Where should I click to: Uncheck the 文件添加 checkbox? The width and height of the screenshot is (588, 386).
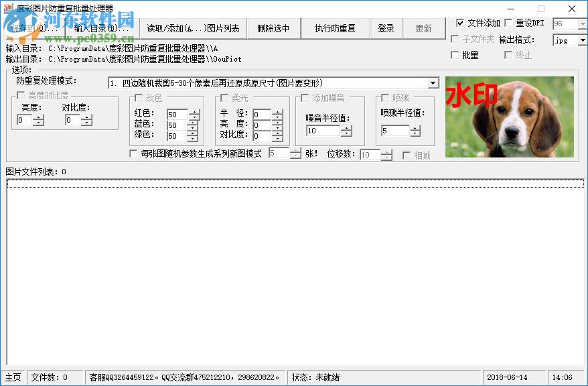tap(461, 22)
